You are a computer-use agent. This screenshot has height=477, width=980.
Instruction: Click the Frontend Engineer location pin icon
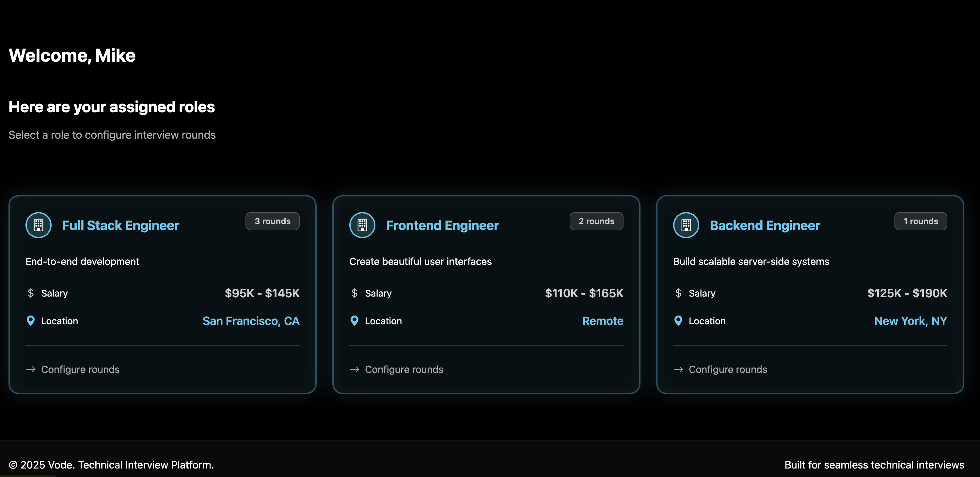pyautogui.click(x=354, y=321)
